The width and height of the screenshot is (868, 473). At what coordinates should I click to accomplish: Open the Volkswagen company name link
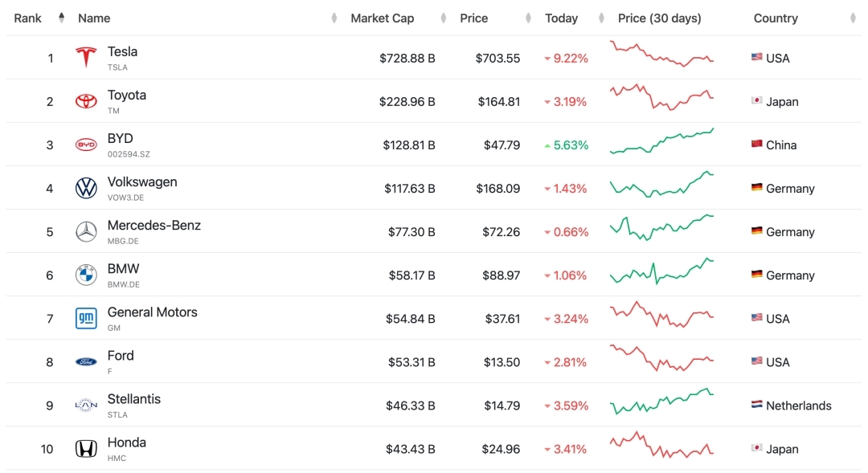[142, 181]
